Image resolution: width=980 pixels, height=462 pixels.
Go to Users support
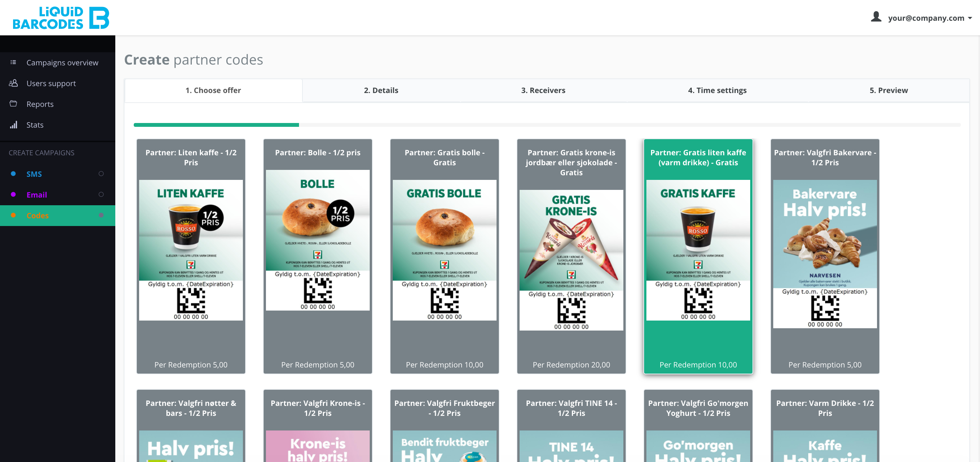tap(51, 83)
